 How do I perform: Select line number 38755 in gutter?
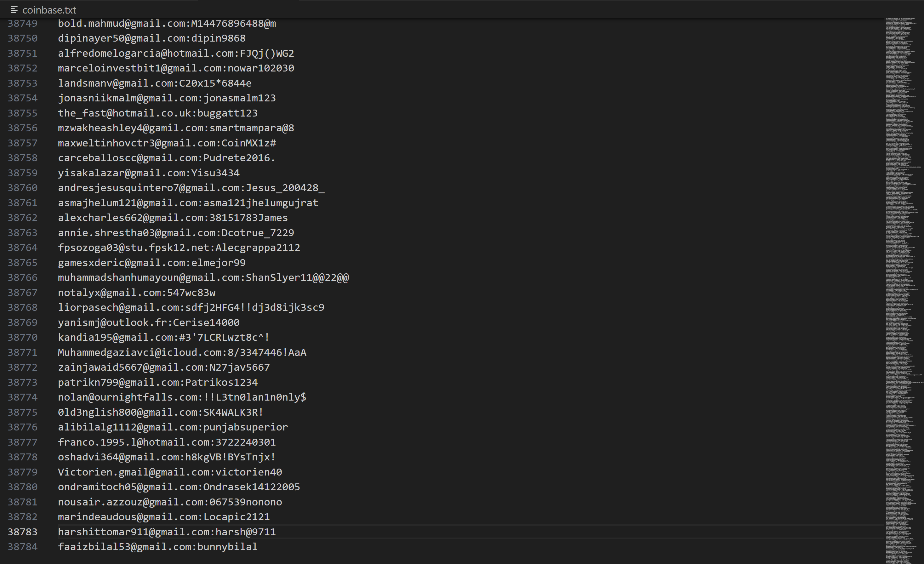point(22,113)
